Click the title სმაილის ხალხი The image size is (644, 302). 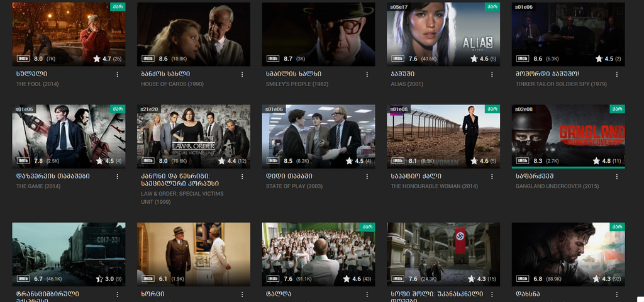pyautogui.click(x=294, y=74)
